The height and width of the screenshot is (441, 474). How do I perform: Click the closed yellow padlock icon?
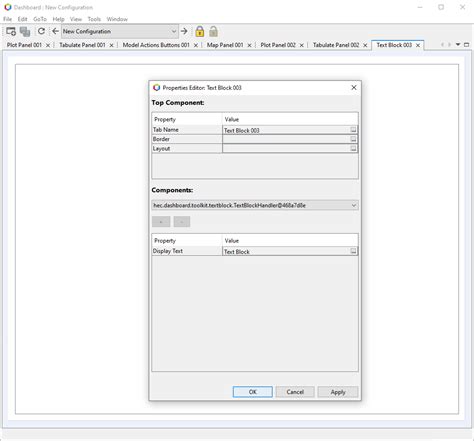click(x=200, y=31)
